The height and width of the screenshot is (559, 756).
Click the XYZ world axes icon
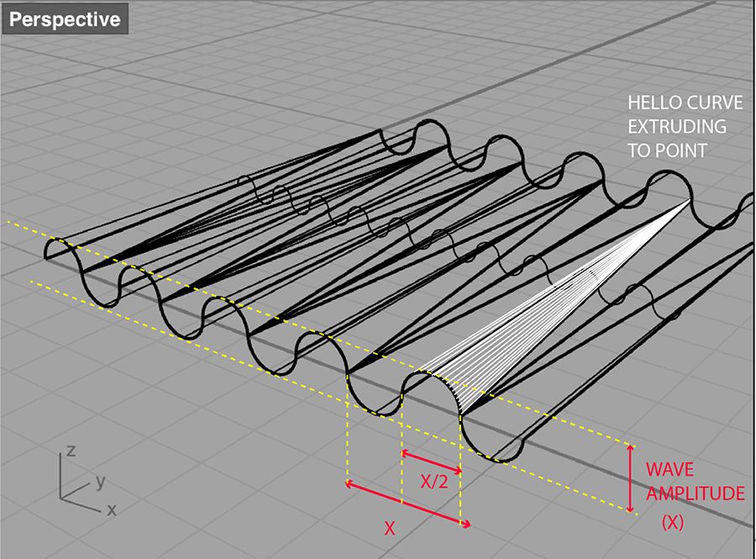click(88, 480)
